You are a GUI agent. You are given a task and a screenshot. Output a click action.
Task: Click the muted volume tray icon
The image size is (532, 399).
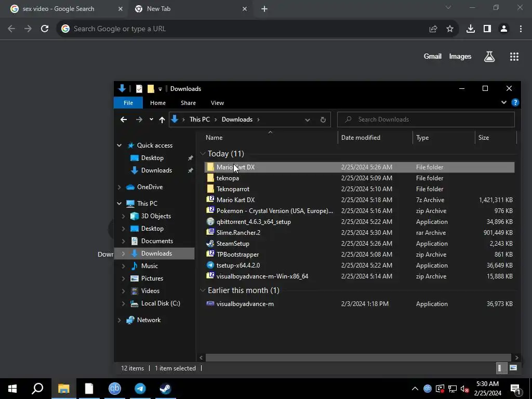click(465, 389)
